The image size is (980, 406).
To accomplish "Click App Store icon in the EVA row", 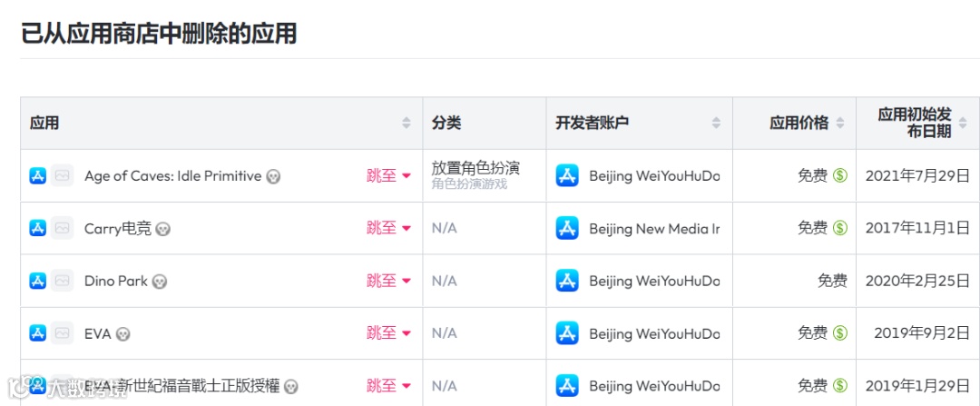I will pos(37,332).
